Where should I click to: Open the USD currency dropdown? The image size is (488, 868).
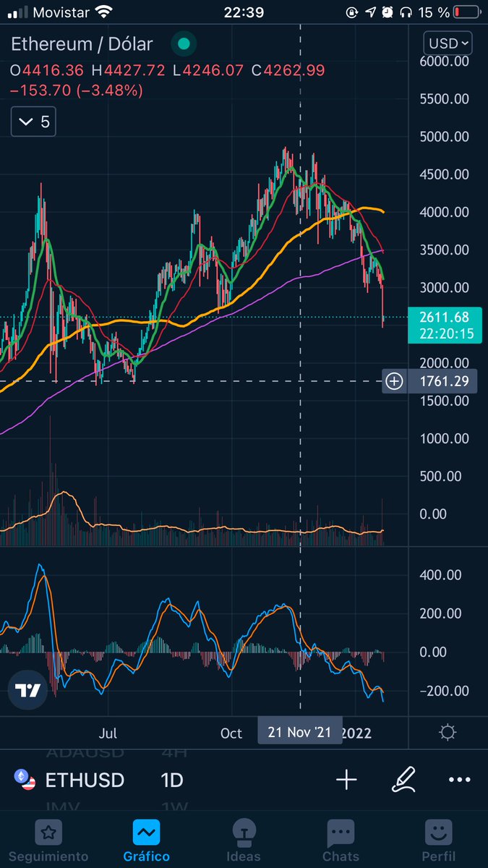coord(448,43)
